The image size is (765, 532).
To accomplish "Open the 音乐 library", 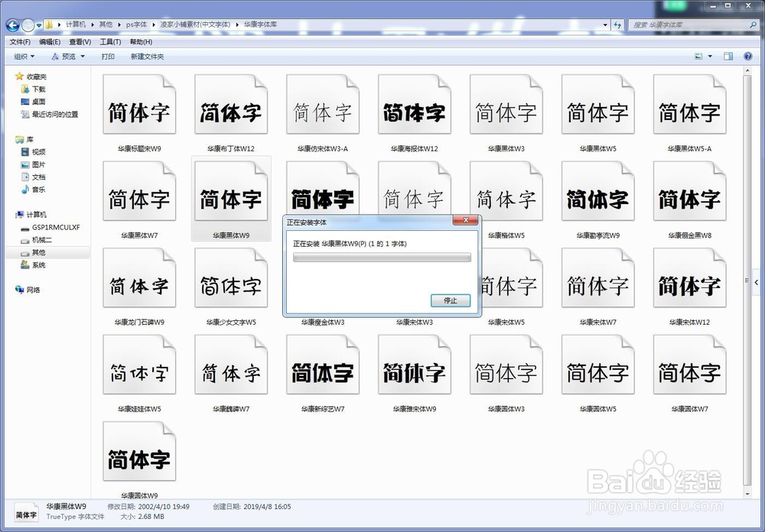I will point(38,190).
